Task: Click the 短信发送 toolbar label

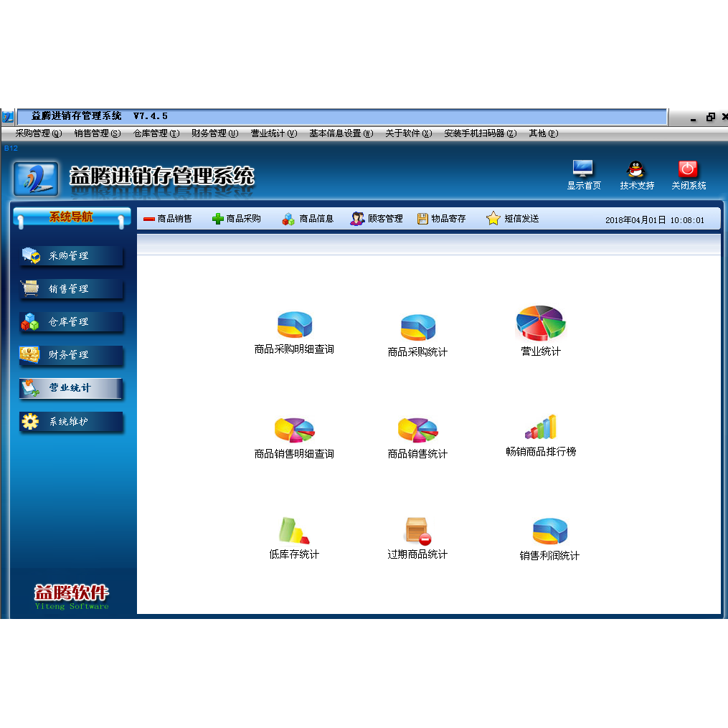Action: tap(522, 219)
